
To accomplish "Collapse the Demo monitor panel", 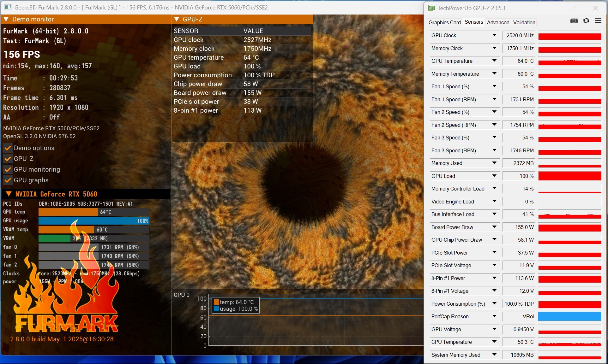I will click(x=6, y=19).
